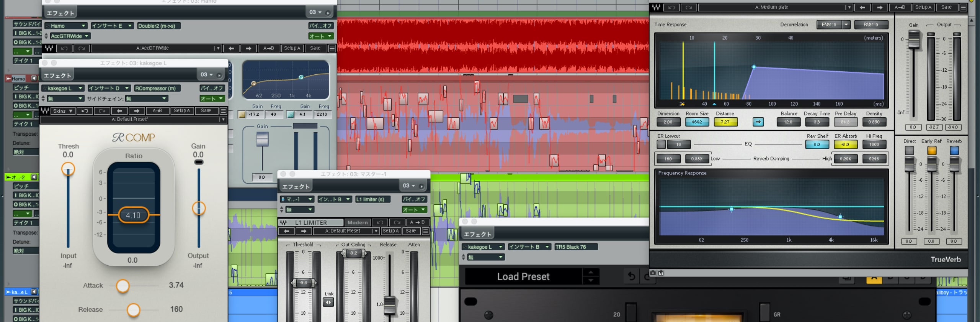This screenshot has height=322, width=980.
Task: Click the Load Preset field in TR5 Black 76
Action: [x=523, y=276]
